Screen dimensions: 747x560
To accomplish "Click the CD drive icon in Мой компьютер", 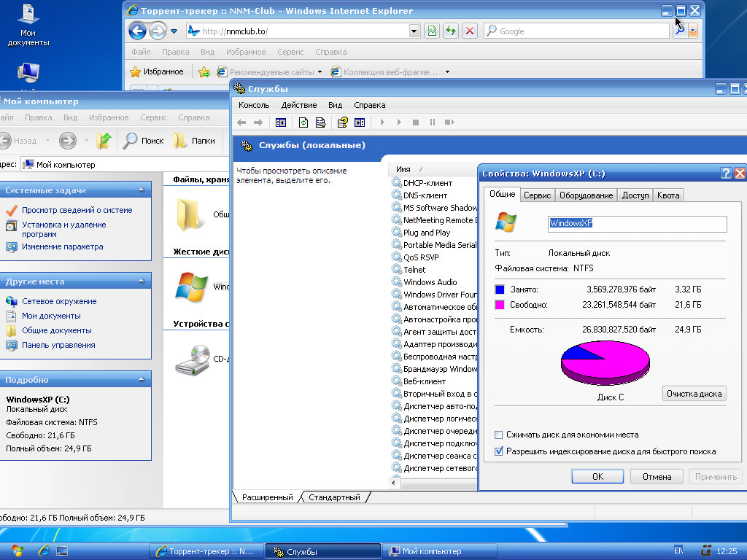I will point(193,359).
